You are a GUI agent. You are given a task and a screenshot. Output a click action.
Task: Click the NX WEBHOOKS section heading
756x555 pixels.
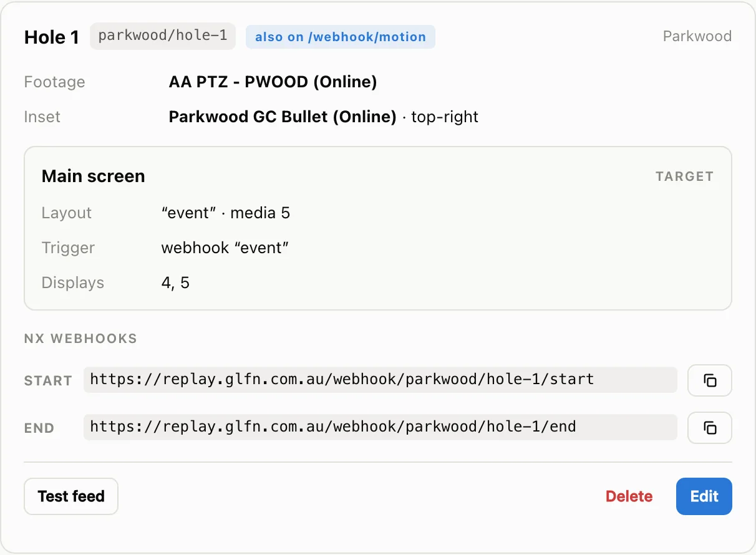pyautogui.click(x=80, y=339)
